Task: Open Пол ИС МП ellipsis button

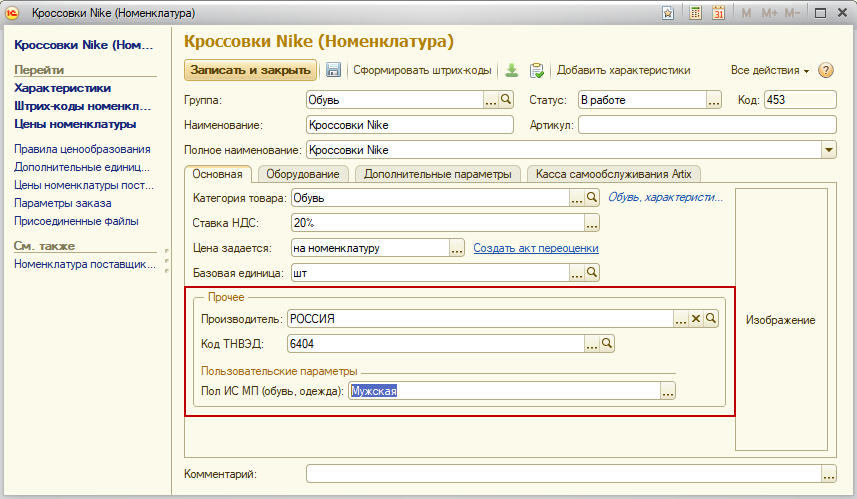Action: [x=668, y=391]
